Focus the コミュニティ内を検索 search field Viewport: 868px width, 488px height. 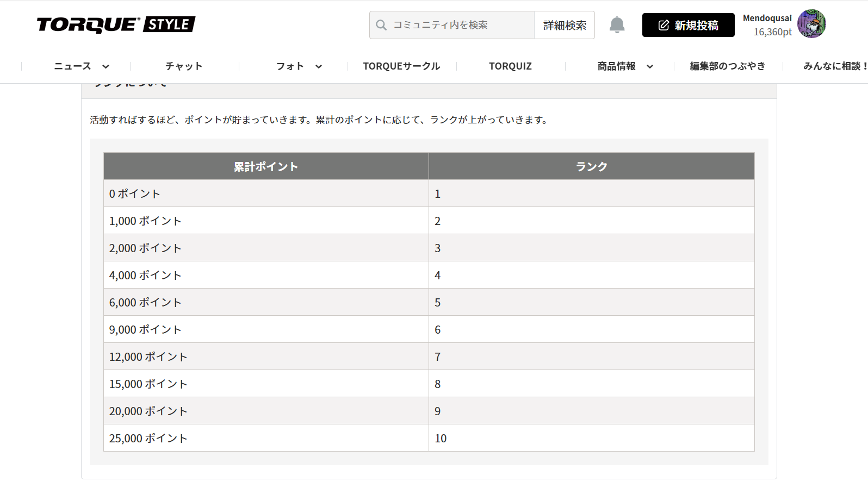[461, 25]
